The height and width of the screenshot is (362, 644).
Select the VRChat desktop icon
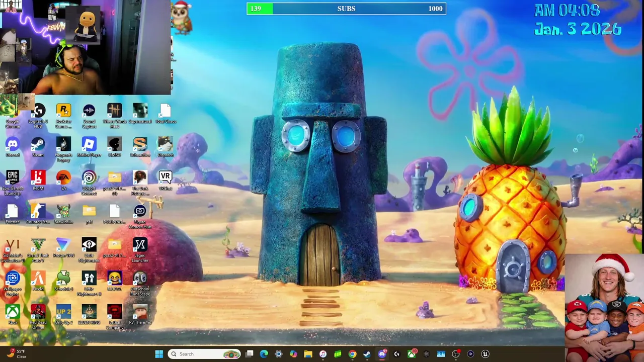(x=166, y=180)
